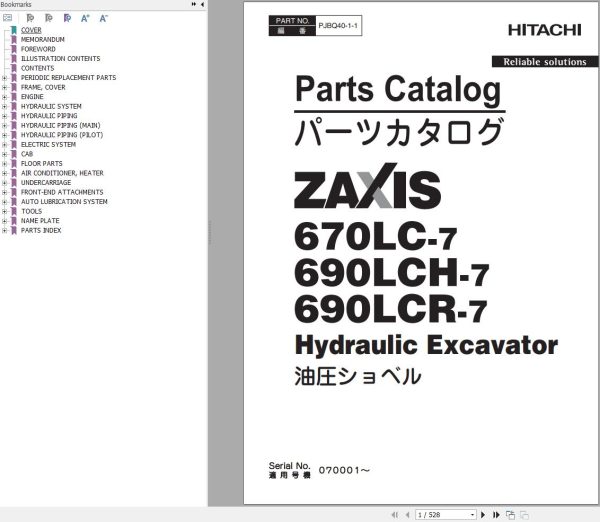The height and width of the screenshot is (522, 600).
Task: Open the page number 1 / 528 dropdown
Action: coord(472,515)
